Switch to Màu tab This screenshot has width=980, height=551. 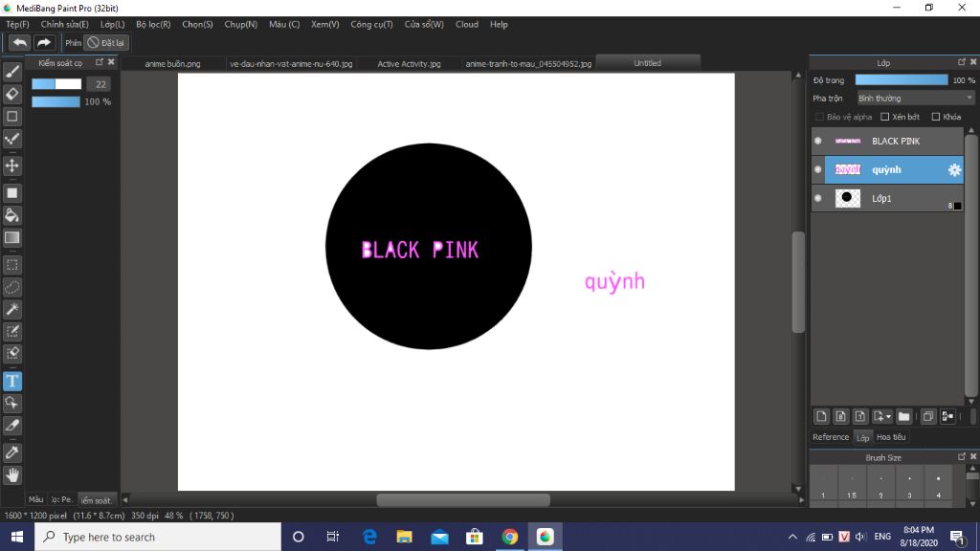point(35,499)
